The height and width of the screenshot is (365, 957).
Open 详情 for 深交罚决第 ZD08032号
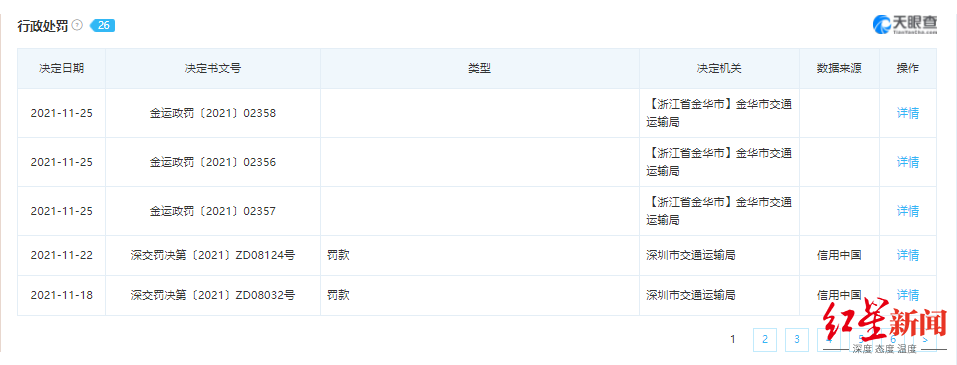908,295
